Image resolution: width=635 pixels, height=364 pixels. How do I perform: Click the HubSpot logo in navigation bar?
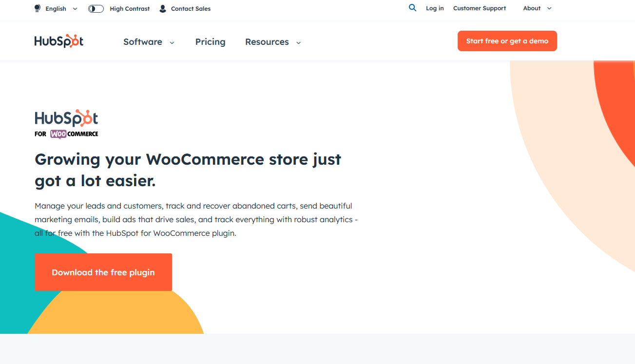[59, 41]
